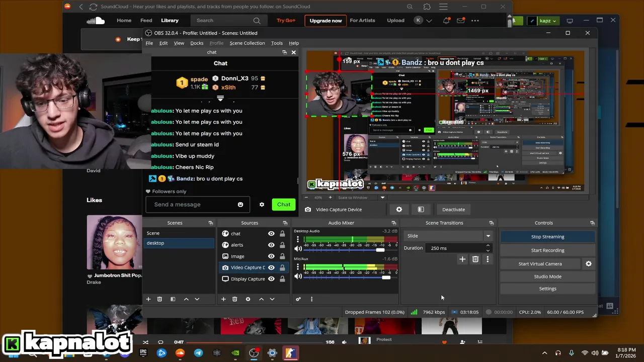Send message with green Chat button

(283, 205)
